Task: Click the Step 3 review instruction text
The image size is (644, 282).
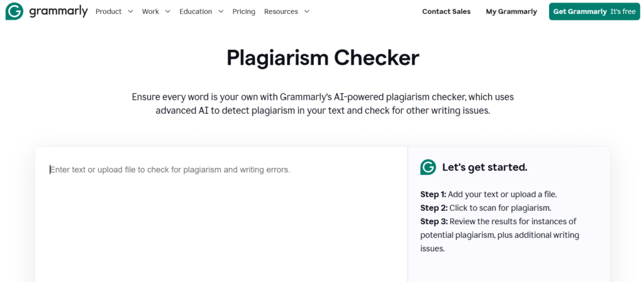Action: tap(499, 235)
